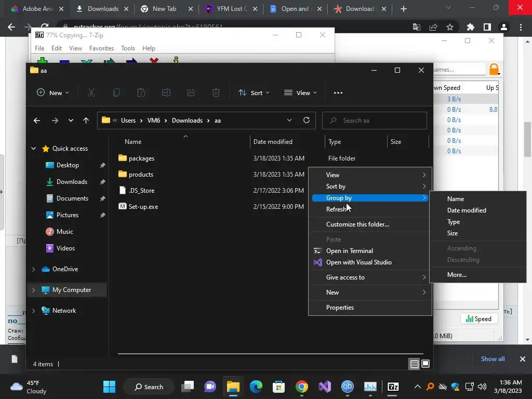
Task: Open the Sort dropdown in Explorer toolbar
Action: pos(254,92)
